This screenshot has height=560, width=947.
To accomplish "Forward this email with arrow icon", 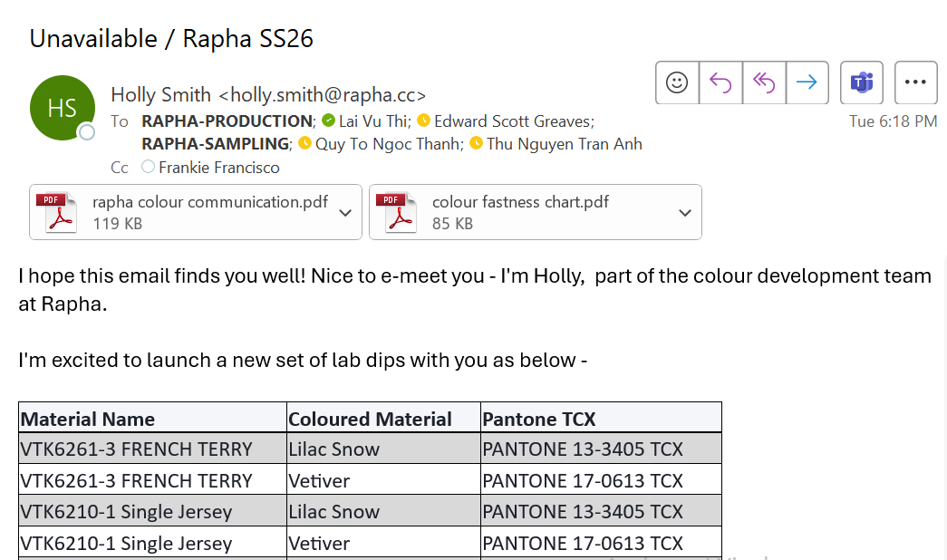I will [807, 82].
